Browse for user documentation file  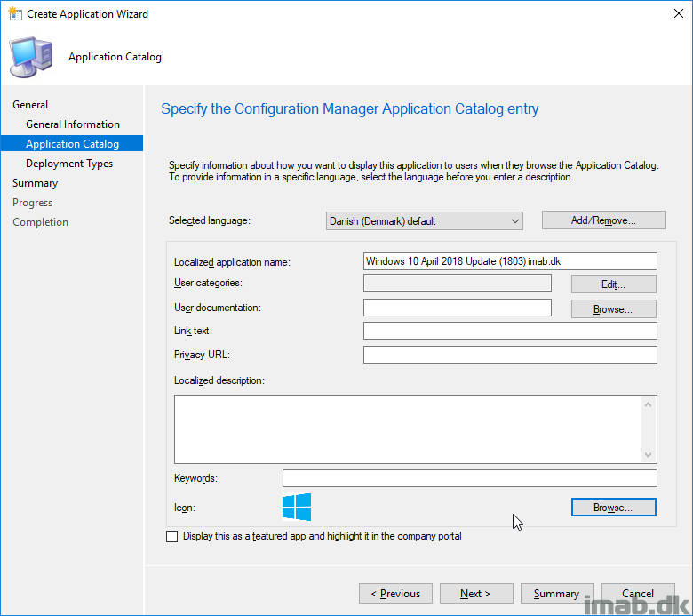[613, 308]
